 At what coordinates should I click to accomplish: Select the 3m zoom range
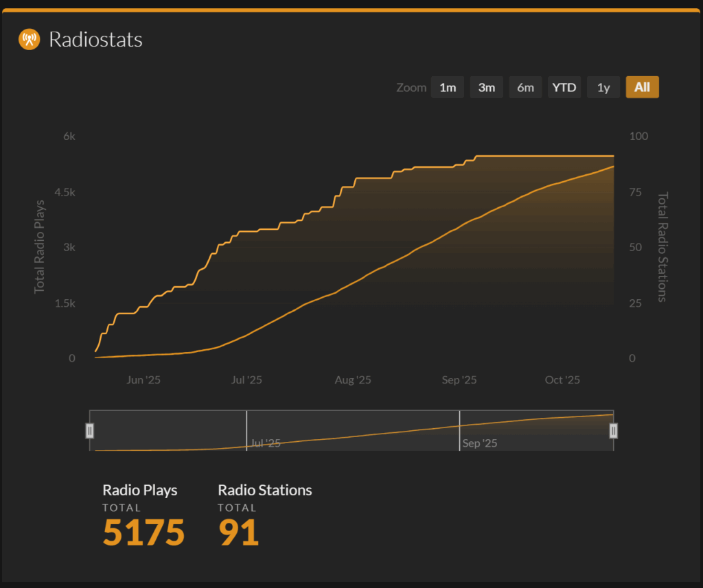[487, 87]
